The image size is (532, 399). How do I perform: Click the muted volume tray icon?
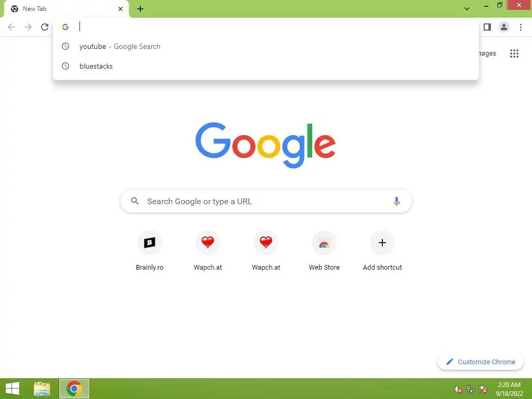tap(458, 389)
